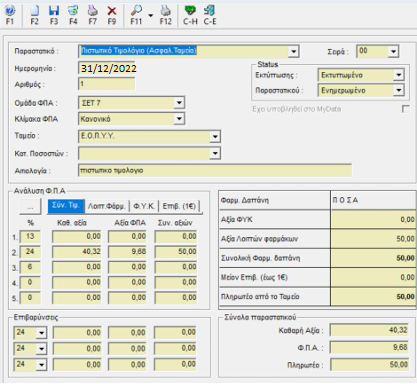
Task: Open the Κατ. Ποσοστών dropdown
Action: click(x=215, y=153)
